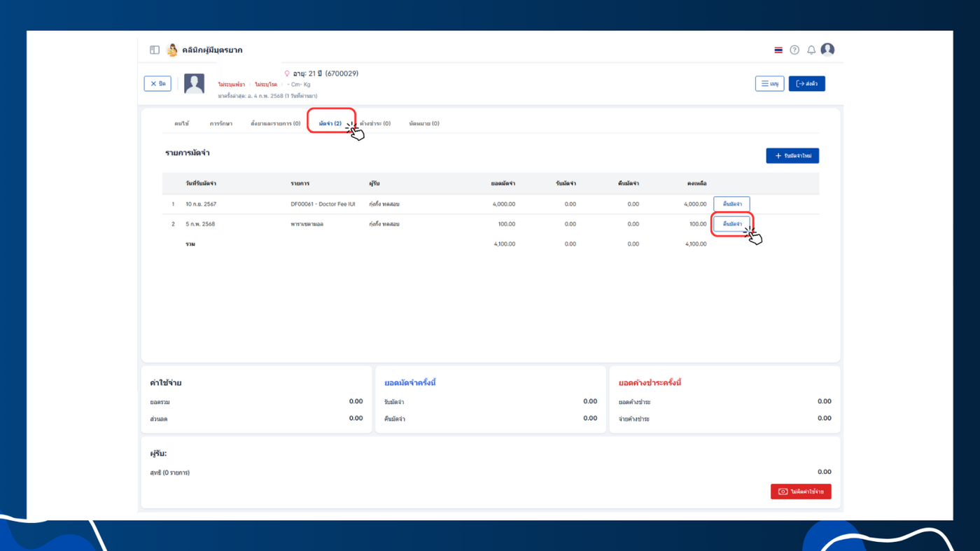This screenshot has height=551, width=980.
Task: Open the เมนู hamburger menu
Action: pos(769,83)
